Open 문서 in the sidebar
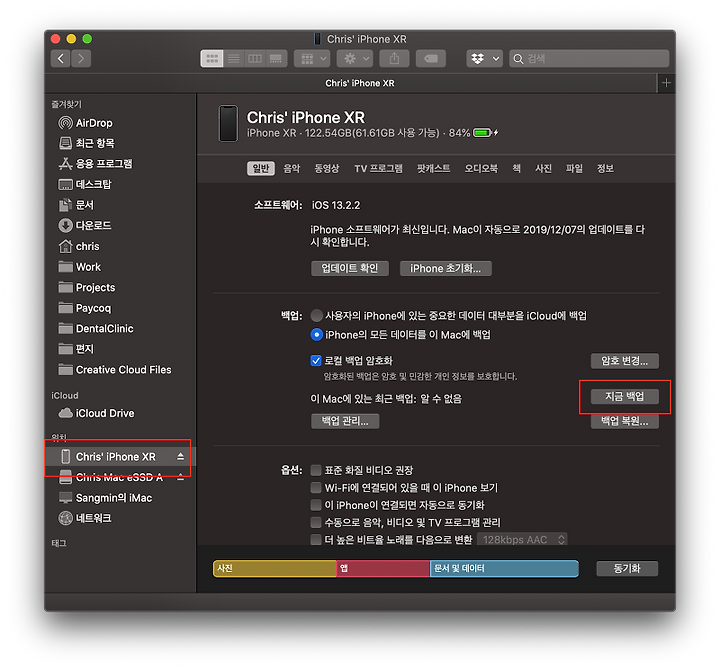 pos(76,205)
